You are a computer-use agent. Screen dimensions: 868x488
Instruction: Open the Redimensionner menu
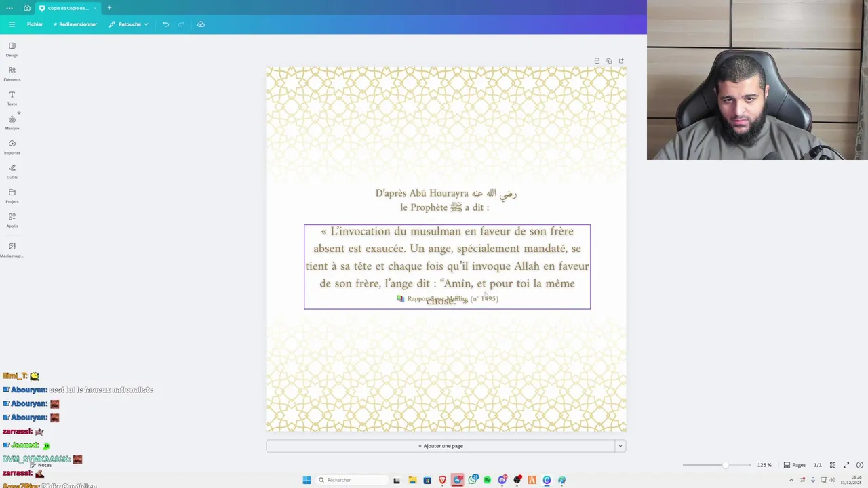[x=75, y=24]
